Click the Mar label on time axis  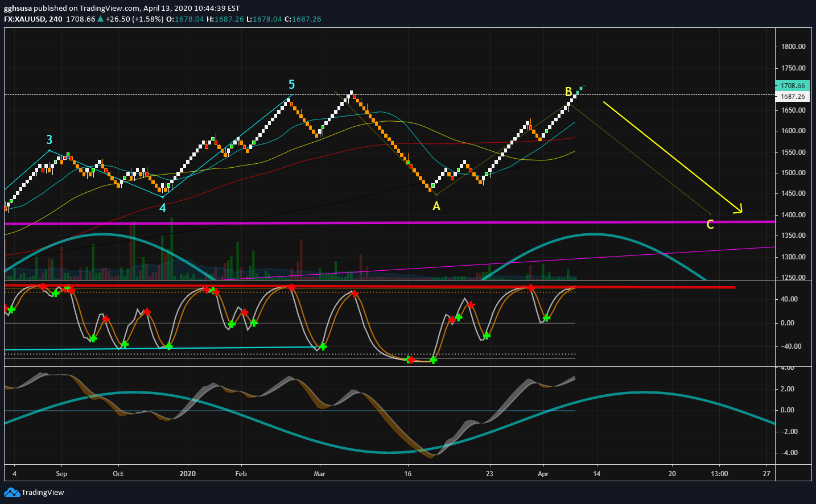[x=320, y=473]
